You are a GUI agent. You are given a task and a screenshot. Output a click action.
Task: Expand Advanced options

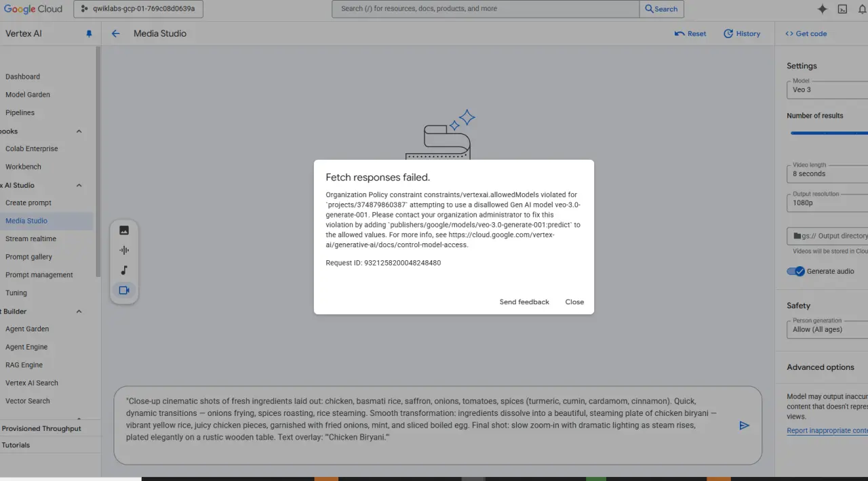pos(821,367)
